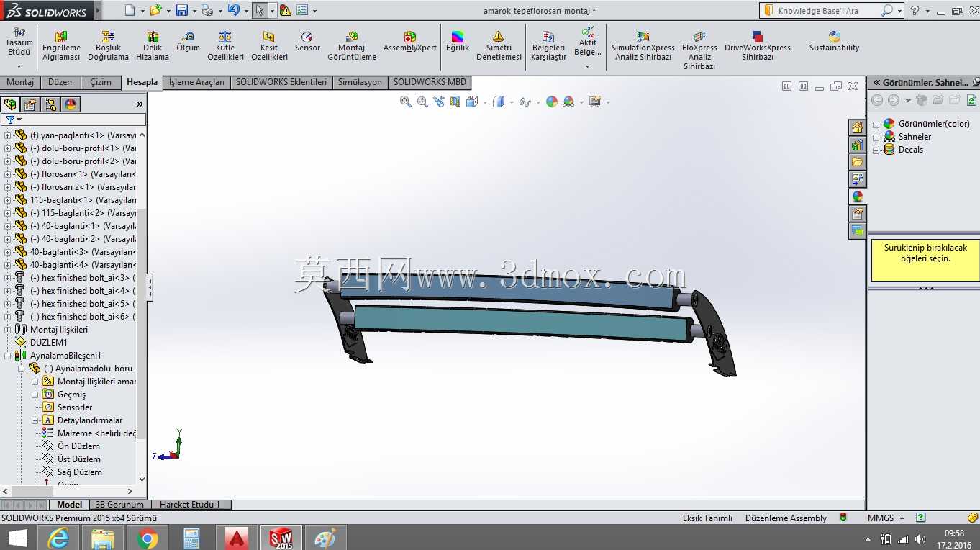Switch to the ConfigurationManager tab
980x550 pixels.
(x=50, y=104)
